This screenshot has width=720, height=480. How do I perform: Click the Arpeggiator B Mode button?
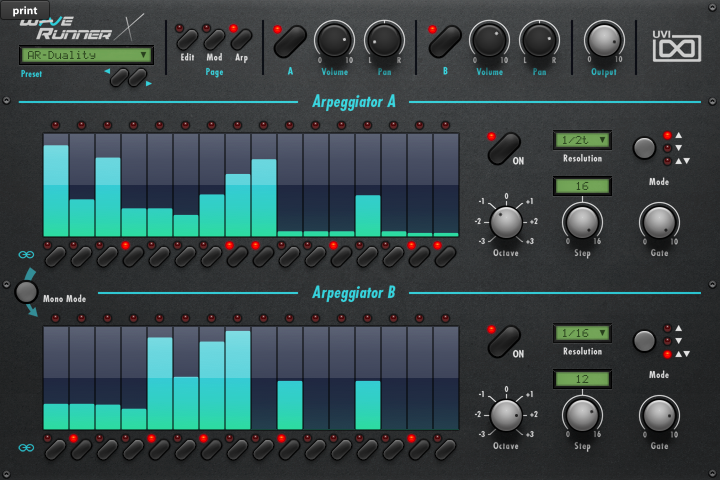644,341
